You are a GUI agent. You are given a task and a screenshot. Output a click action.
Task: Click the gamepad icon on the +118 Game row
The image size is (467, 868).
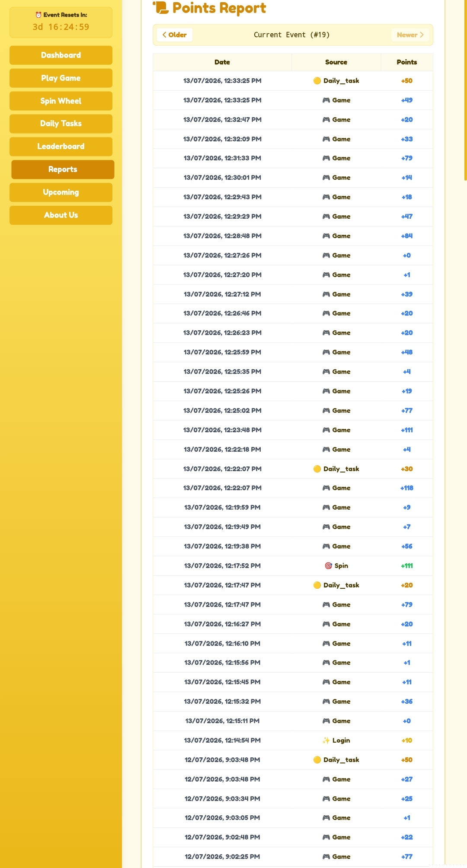coord(326,488)
